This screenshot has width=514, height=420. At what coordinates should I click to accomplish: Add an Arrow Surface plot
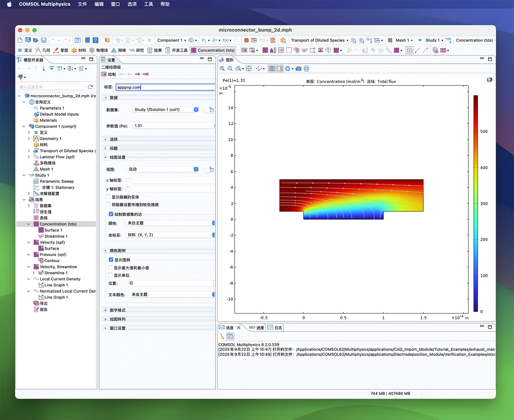tap(281, 50)
